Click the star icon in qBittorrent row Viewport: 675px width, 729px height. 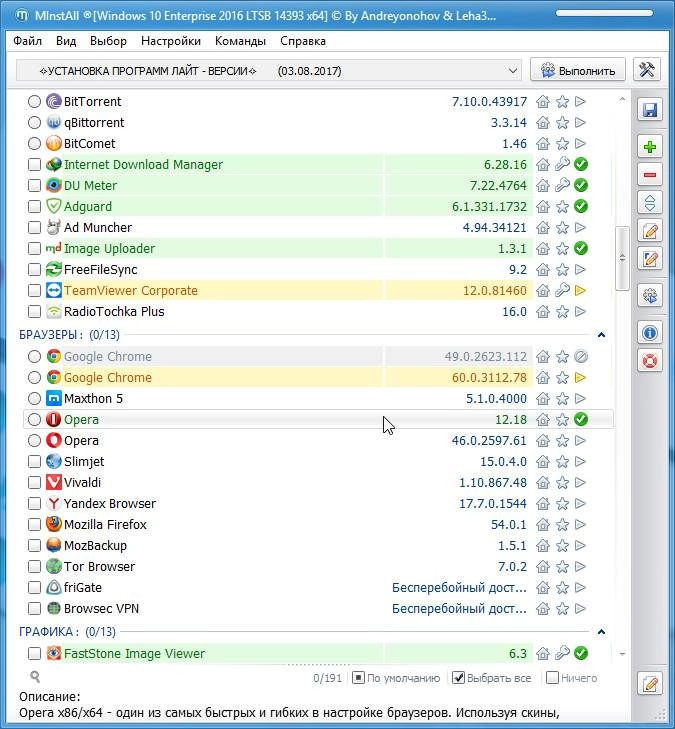click(562, 123)
